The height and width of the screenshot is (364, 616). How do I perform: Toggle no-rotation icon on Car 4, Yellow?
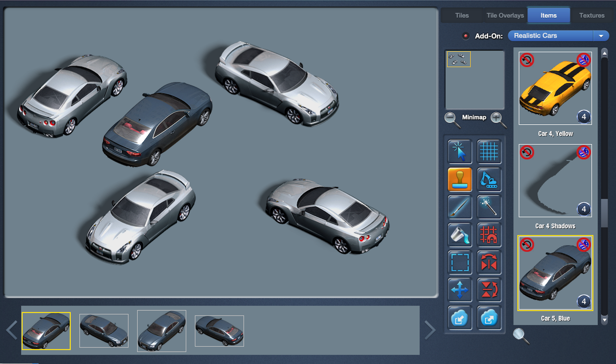click(527, 60)
